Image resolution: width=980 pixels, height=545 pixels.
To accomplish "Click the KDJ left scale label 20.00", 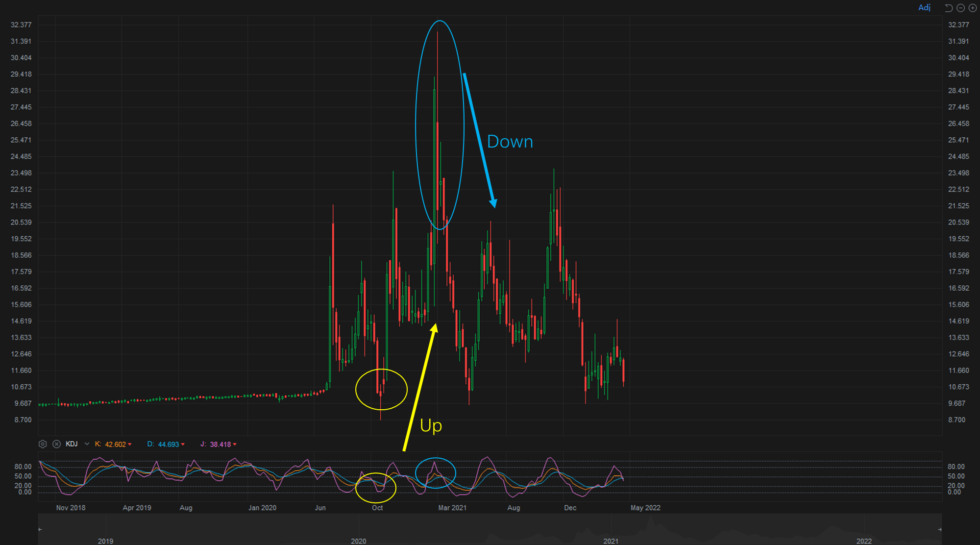I will coord(23,486).
